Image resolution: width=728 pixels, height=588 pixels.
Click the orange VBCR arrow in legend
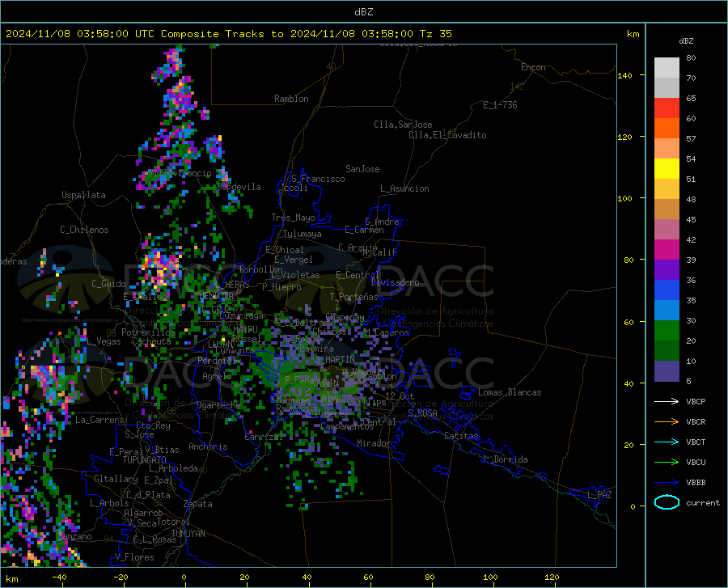pos(667,422)
